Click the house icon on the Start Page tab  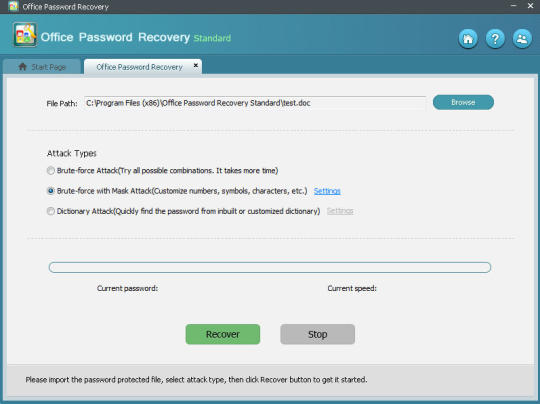tap(23, 66)
